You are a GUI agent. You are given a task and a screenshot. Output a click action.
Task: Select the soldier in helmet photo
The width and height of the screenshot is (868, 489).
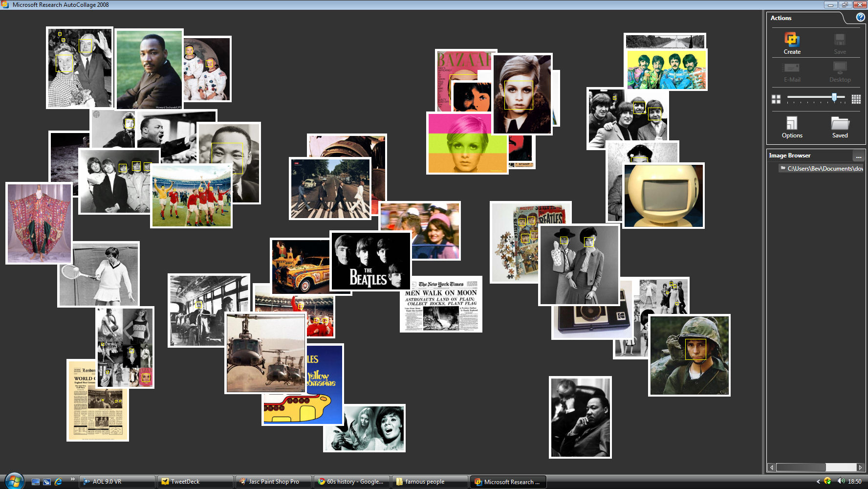689,356
